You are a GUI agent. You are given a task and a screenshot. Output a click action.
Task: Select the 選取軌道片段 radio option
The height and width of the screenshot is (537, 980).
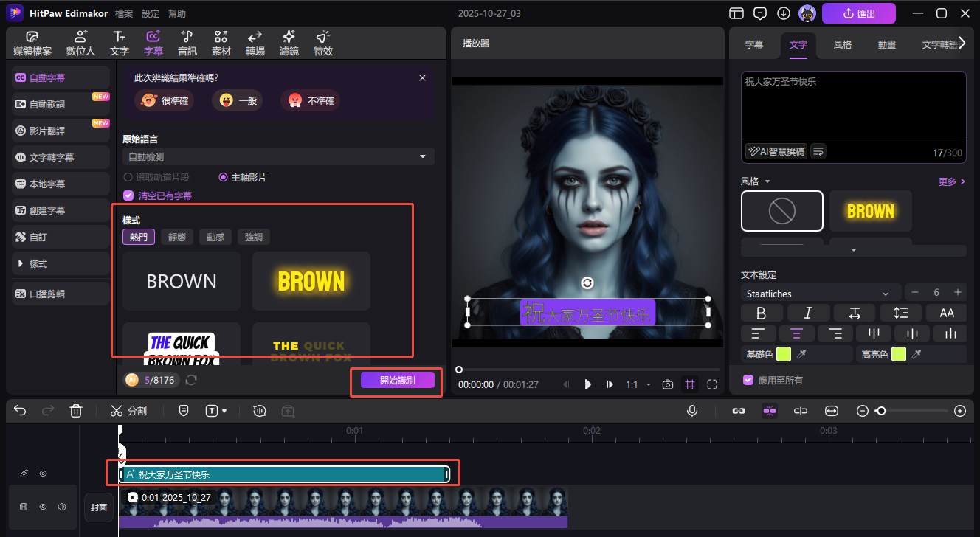pos(128,178)
